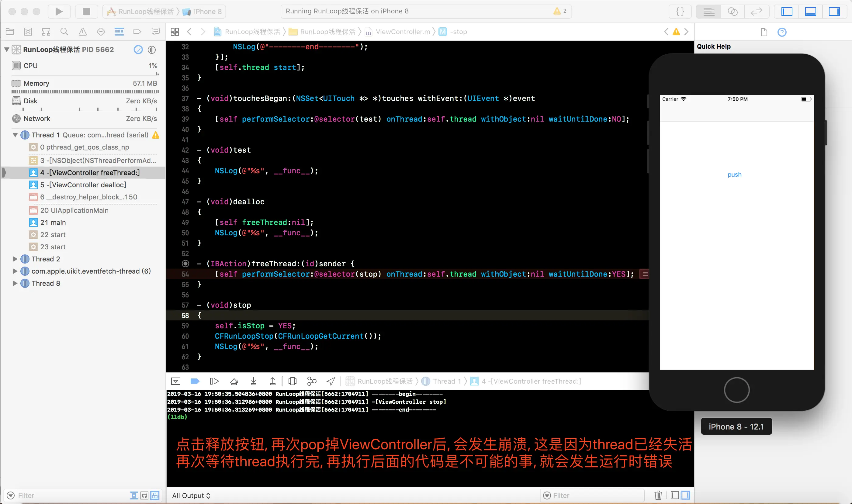852x504 pixels.
Task: Click the push button in simulator
Action: click(x=734, y=174)
